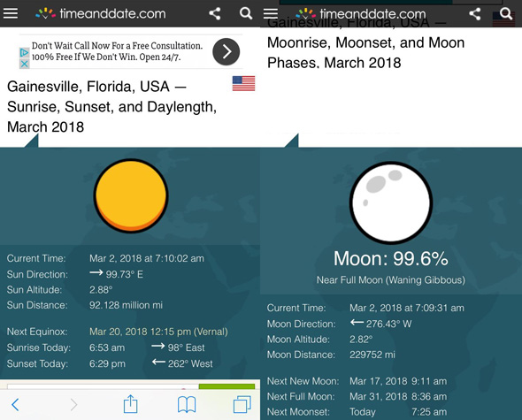Open AdChoices triangle icon
Screen dimensions: 522x420
(24, 52)
